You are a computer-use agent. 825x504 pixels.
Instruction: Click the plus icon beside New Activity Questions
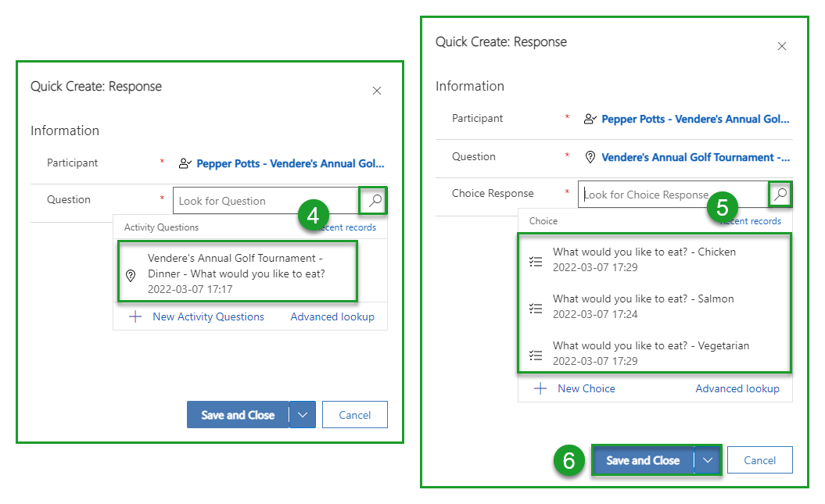point(135,316)
